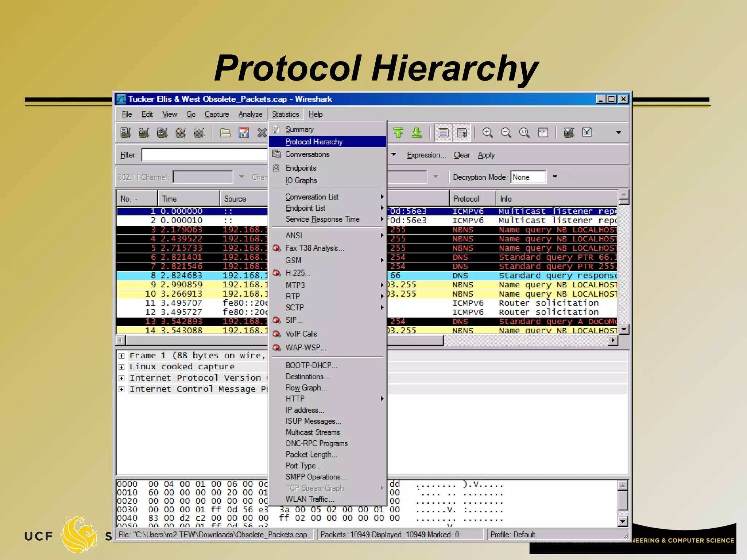The image size is (747, 560).
Task: Click the zoom out magnifier icon
Action: (x=506, y=133)
